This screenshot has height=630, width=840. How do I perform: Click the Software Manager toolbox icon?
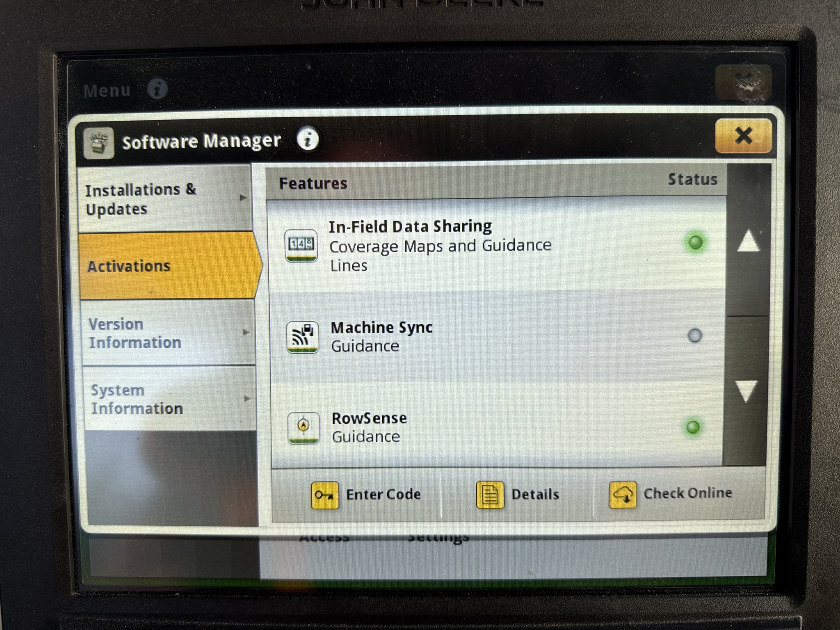coord(98,143)
